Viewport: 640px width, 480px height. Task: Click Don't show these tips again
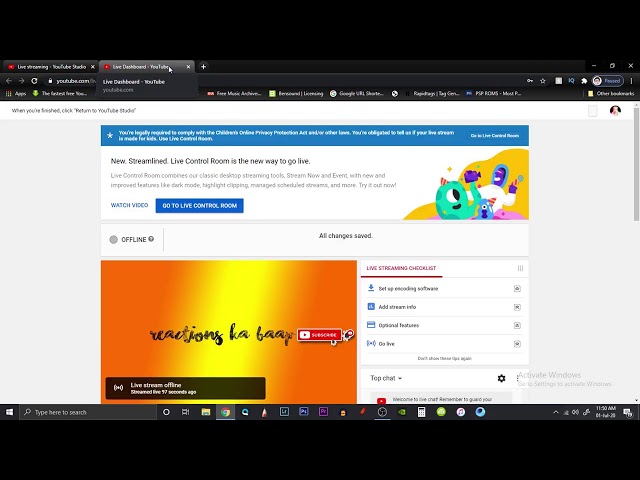click(444, 358)
